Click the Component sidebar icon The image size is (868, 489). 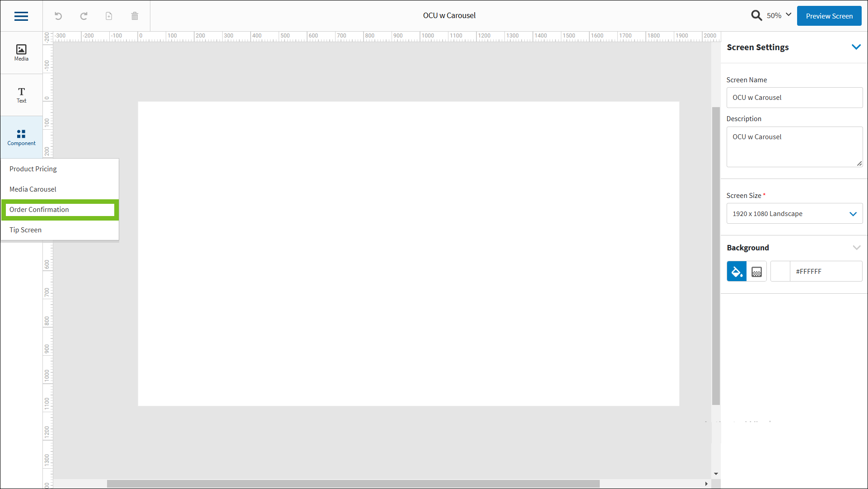point(21,137)
